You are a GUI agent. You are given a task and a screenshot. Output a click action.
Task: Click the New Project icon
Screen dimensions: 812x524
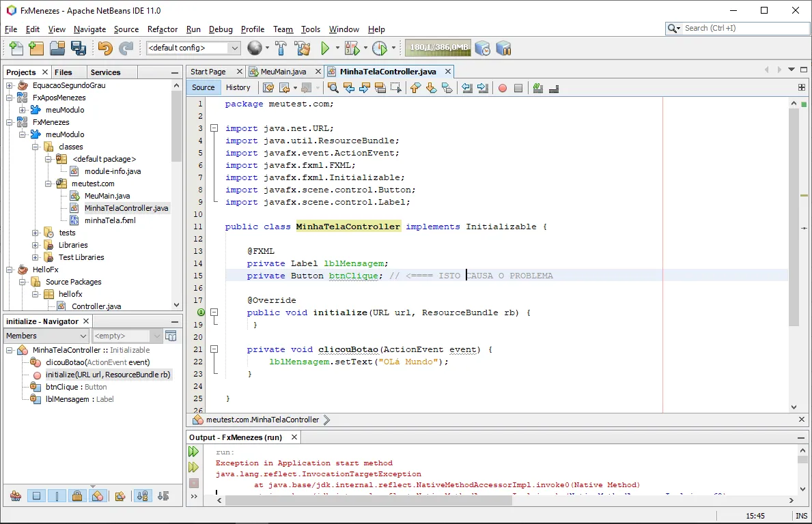[x=36, y=48]
